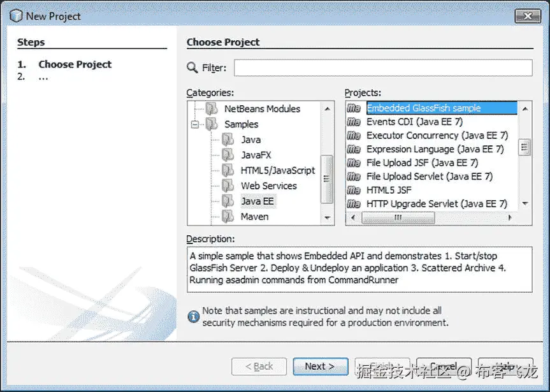Screen dimensions: 550x392
Task: Select the Java EE category
Action: pos(258,201)
